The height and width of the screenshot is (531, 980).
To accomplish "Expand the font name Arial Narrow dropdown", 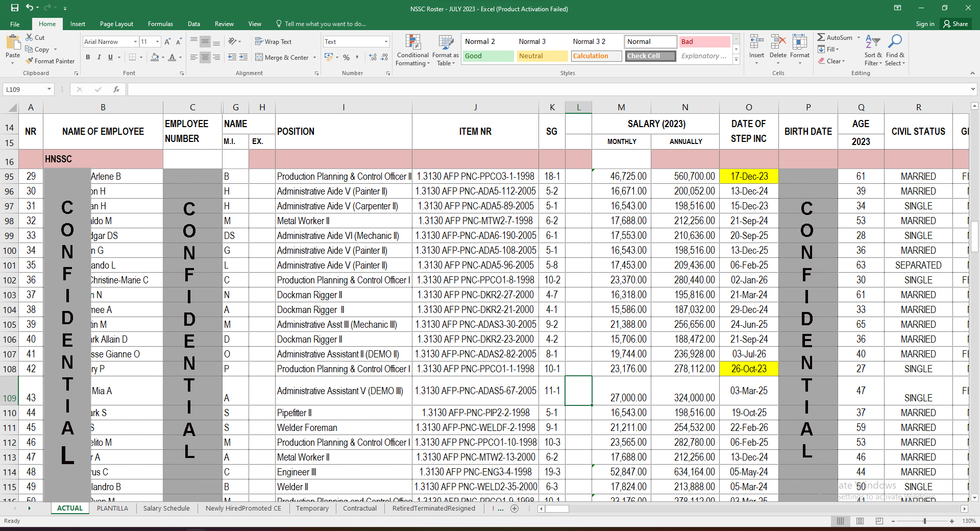I will point(135,42).
